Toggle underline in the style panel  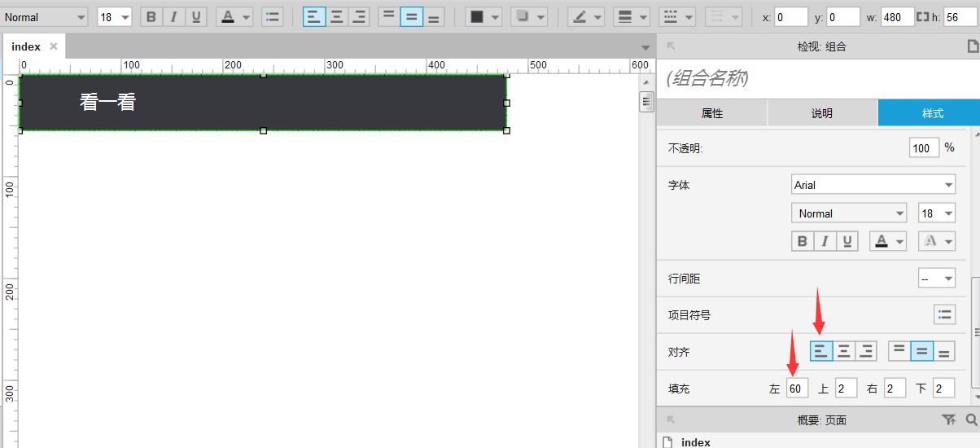[847, 241]
